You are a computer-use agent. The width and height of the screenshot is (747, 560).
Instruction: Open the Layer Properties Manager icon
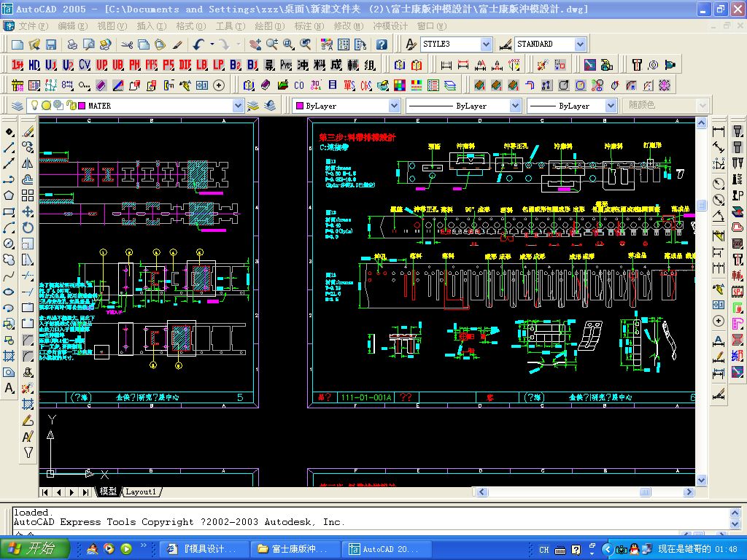click(x=18, y=106)
